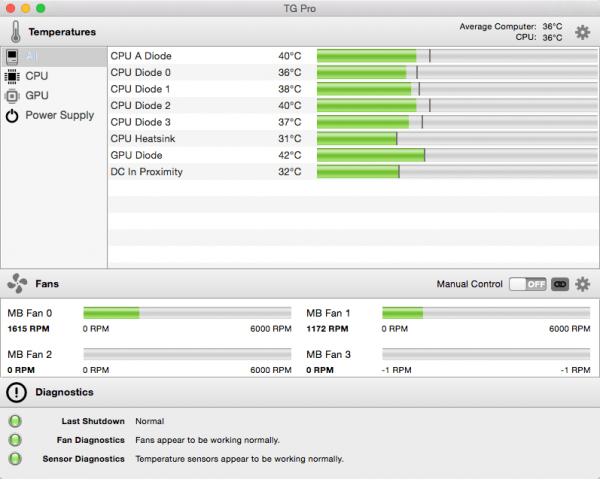The width and height of the screenshot is (600, 479).
Task: Click the CPU Heatsink temperature bar
Action: [x=457, y=138]
